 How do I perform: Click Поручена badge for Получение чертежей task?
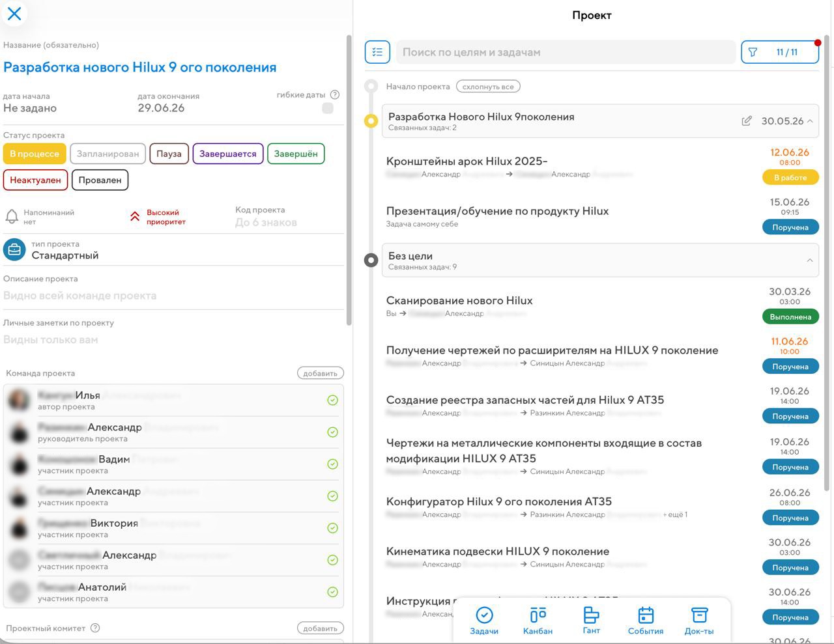[790, 367]
